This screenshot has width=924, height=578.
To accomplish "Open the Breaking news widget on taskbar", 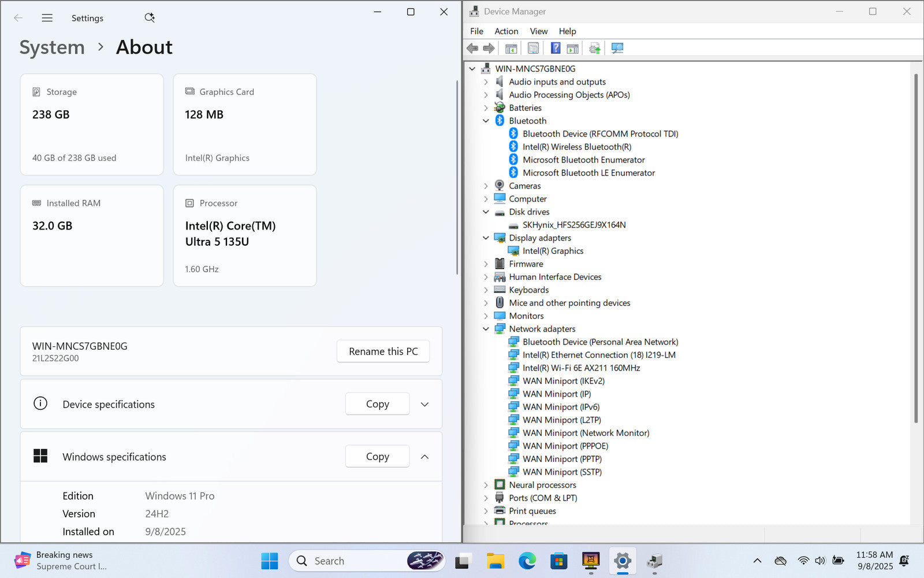I will pyautogui.click(x=61, y=561).
